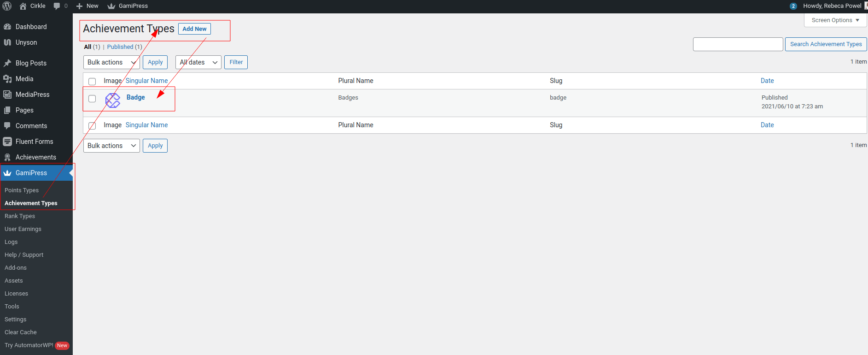
Task: Click Clear Cache submenu item
Action: (21, 332)
